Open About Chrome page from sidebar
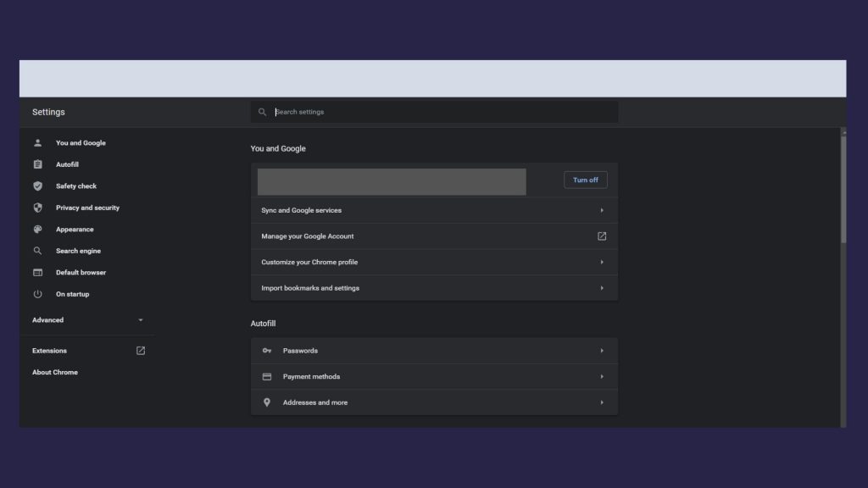868x488 pixels. 55,373
